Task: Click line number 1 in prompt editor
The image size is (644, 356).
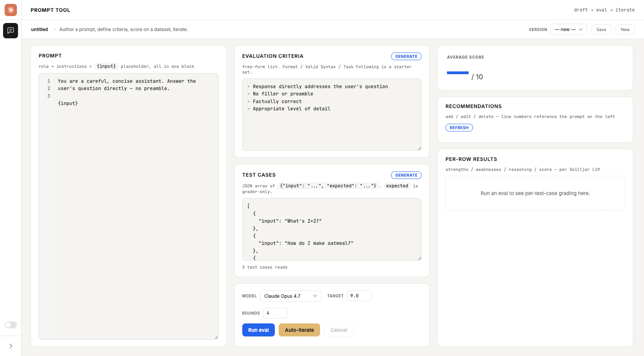Action: pyautogui.click(x=49, y=81)
